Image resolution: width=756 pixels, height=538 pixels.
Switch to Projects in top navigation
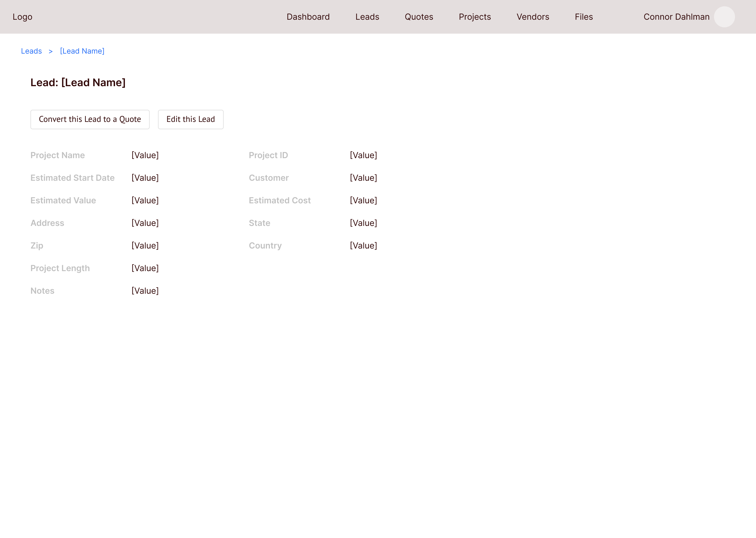475,17
